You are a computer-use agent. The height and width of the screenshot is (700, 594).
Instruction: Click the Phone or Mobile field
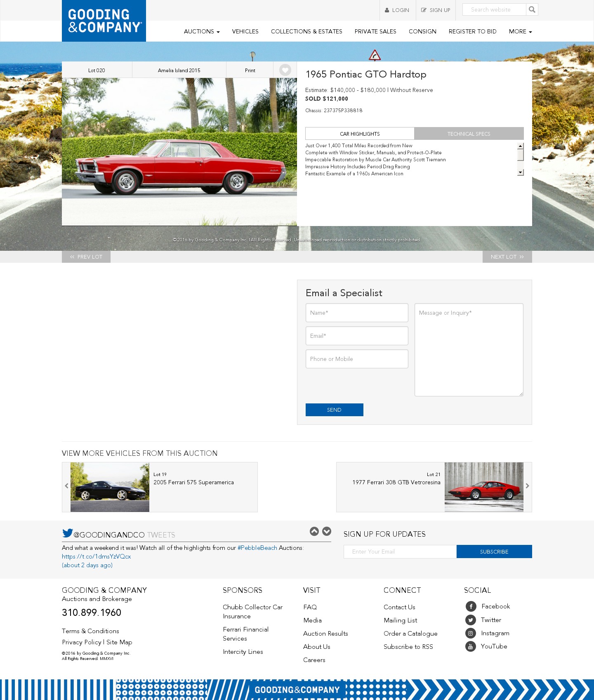tap(357, 359)
